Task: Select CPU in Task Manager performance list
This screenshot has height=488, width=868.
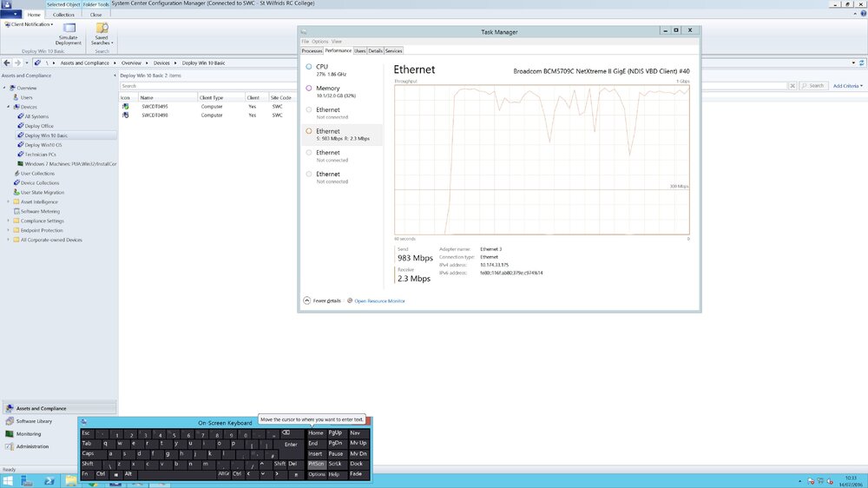Action: 341,69
